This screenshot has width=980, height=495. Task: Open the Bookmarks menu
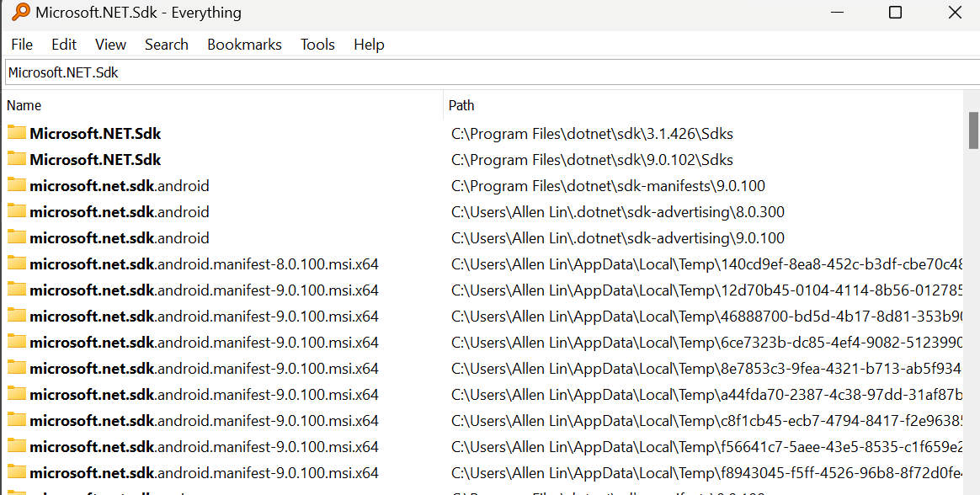pyautogui.click(x=244, y=45)
